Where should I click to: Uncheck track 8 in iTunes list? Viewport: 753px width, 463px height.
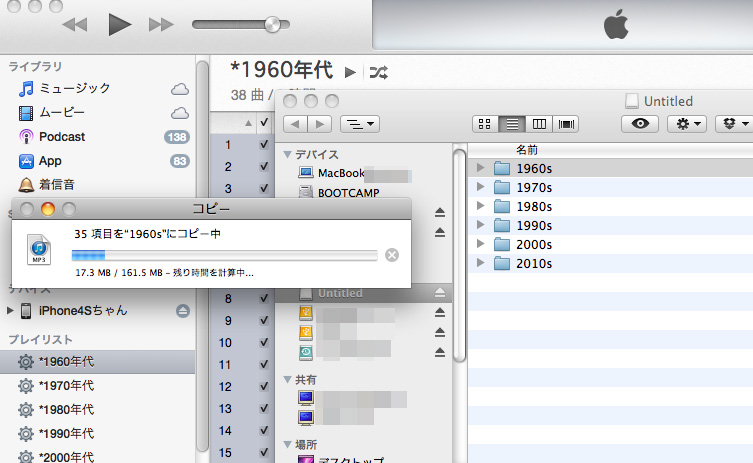[264, 298]
